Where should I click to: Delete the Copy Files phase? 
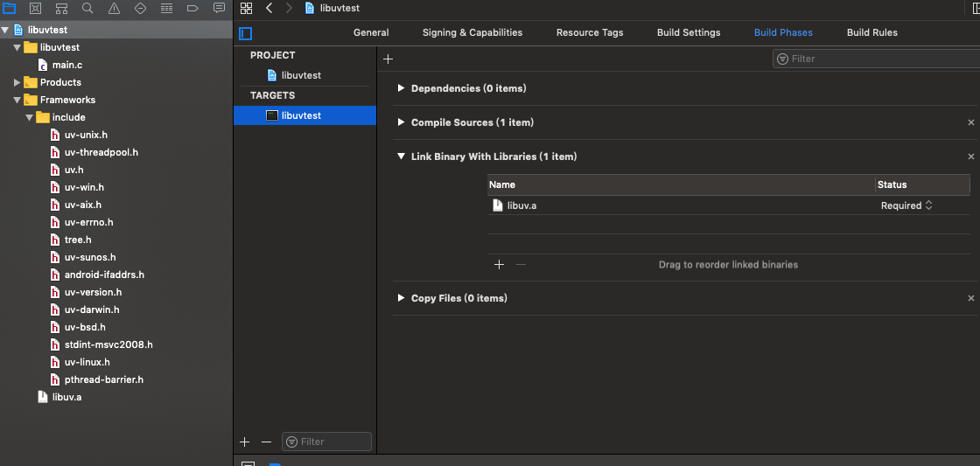970,299
